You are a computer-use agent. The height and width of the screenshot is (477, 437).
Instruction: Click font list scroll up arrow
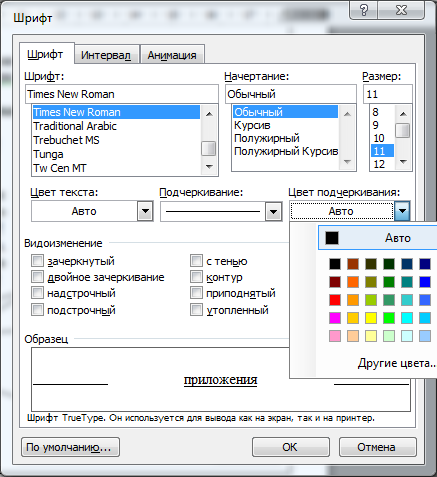pyautogui.click(x=209, y=114)
